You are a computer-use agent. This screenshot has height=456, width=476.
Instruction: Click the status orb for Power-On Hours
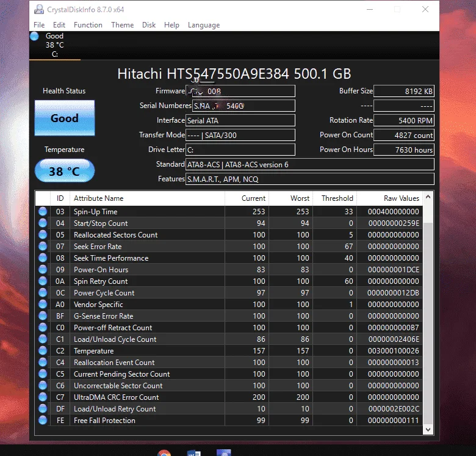pyautogui.click(x=43, y=269)
